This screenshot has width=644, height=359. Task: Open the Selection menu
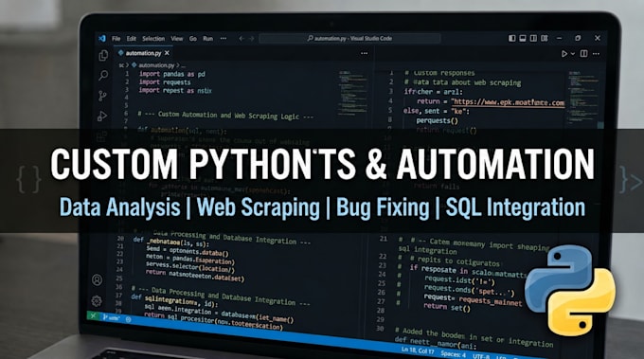pyautogui.click(x=153, y=38)
